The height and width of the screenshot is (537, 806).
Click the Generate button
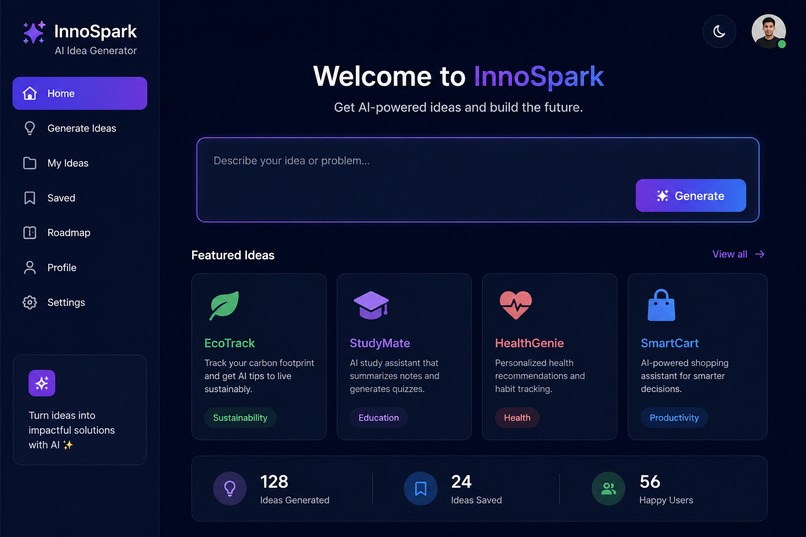click(x=690, y=196)
